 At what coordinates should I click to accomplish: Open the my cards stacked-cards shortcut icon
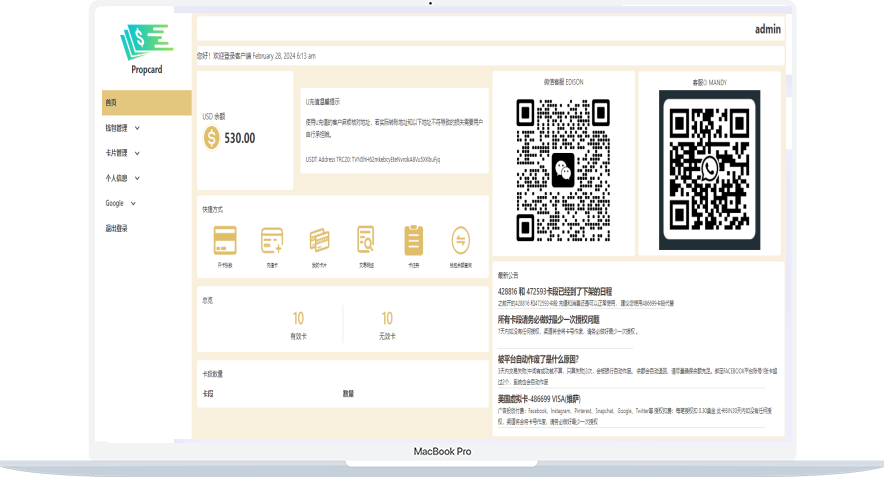pyautogui.click(x=320, y=240)
